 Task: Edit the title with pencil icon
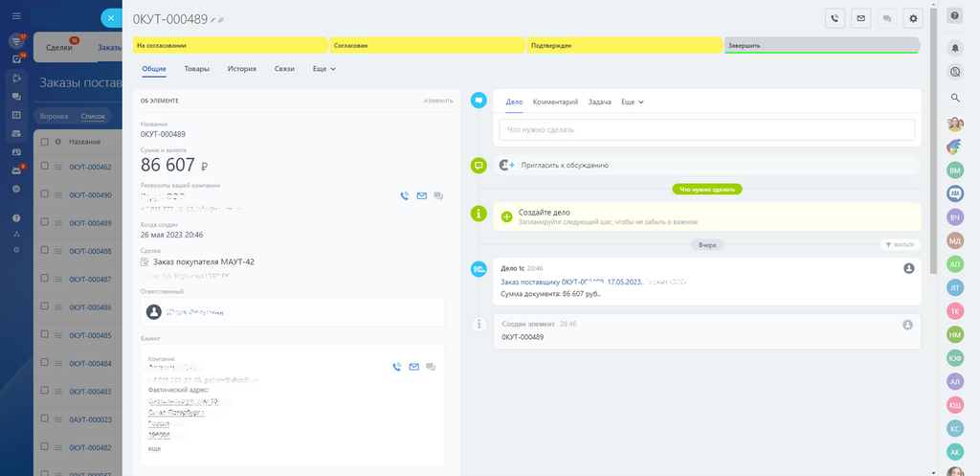(213, 20)
